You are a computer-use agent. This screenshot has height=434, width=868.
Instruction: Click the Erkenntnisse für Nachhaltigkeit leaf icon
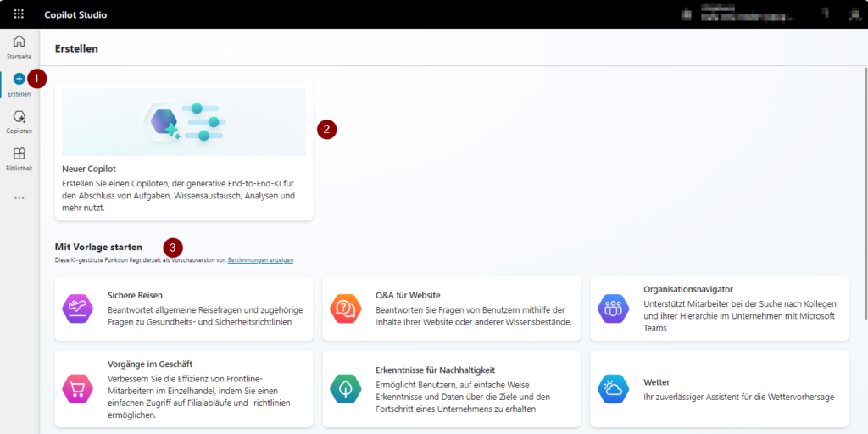[x=345, y=388]
